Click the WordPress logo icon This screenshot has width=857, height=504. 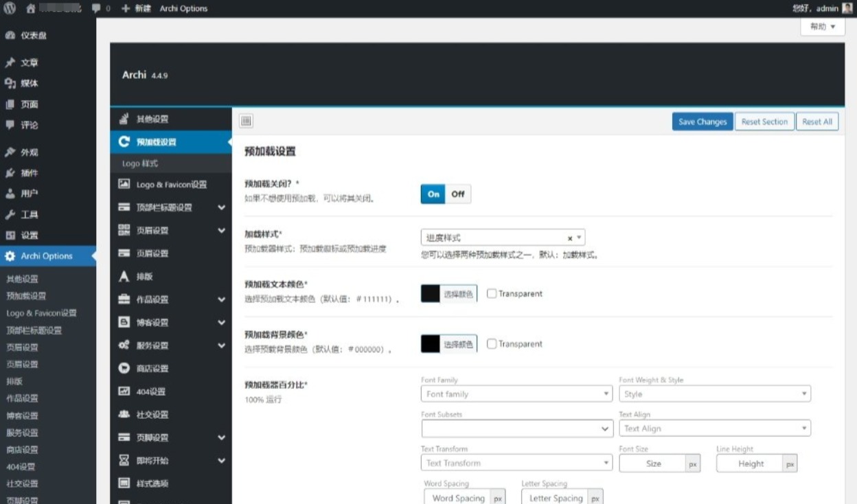pos(10,8)
